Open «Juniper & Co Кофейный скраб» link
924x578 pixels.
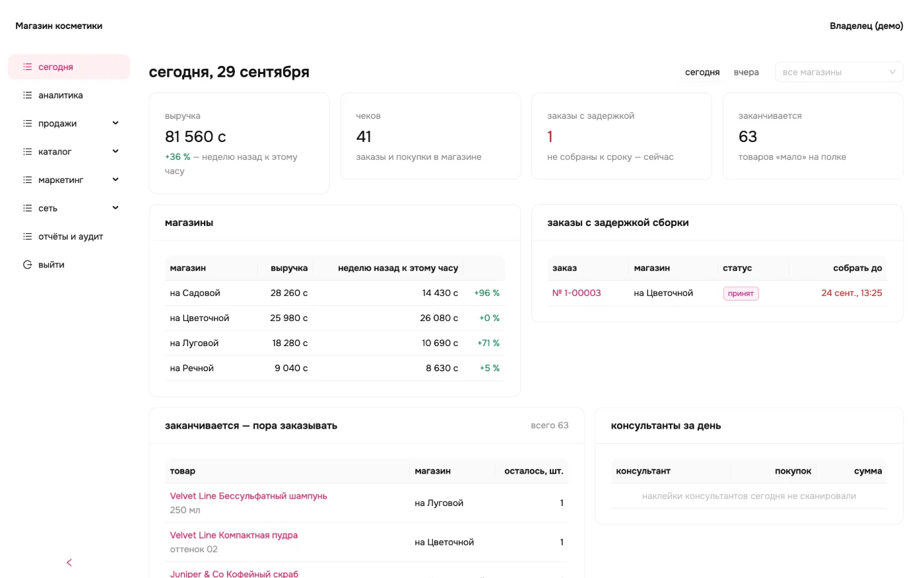234,573
